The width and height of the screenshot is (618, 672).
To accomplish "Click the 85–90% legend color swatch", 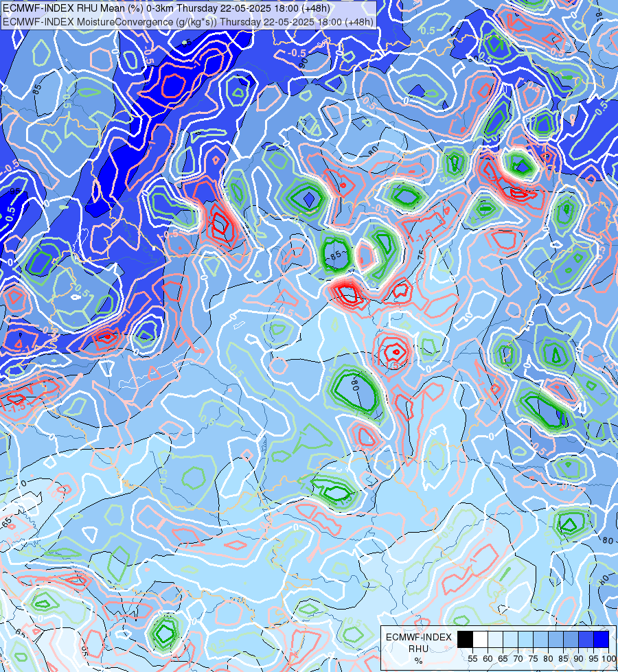I will coord(571,639).
